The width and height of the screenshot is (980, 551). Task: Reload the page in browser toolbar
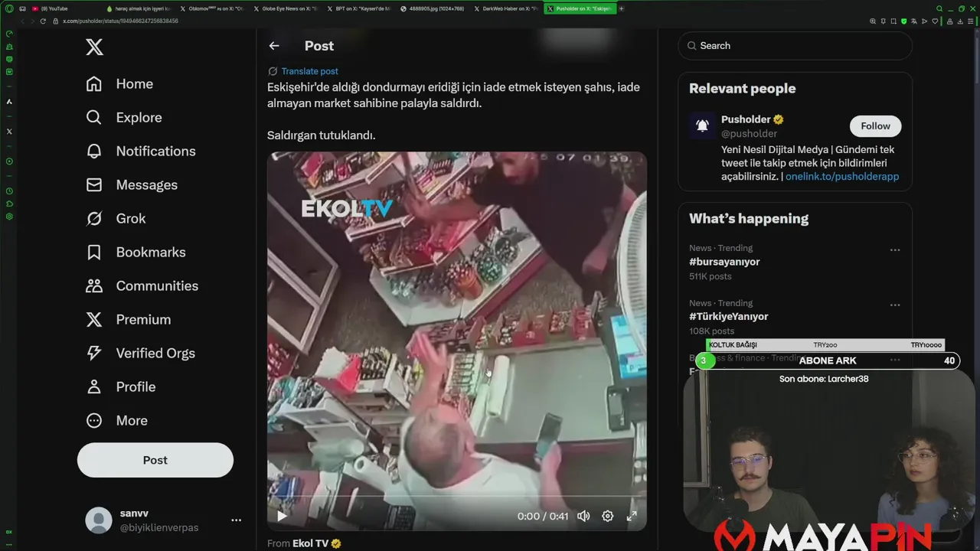43,21
